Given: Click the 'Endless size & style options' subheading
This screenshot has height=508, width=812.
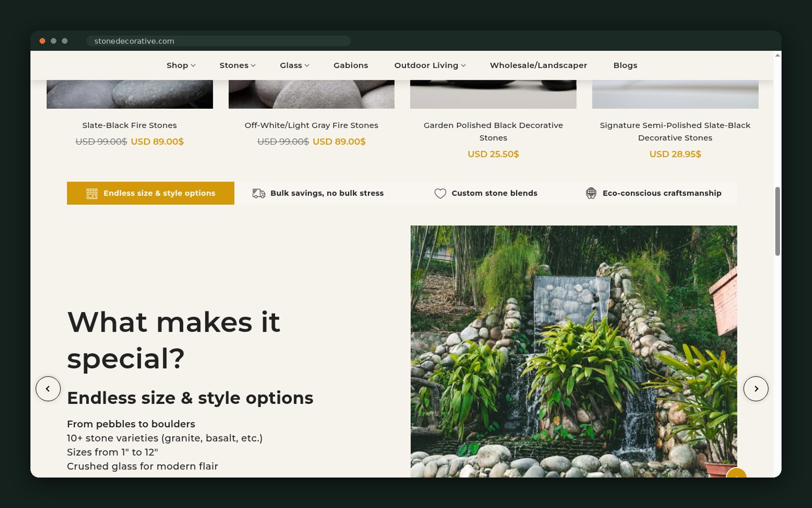Looking at the screenshot, I should [190, 398].
